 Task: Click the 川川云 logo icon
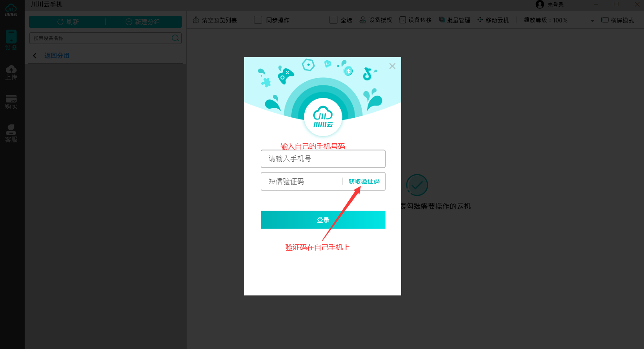pos(11,8)
